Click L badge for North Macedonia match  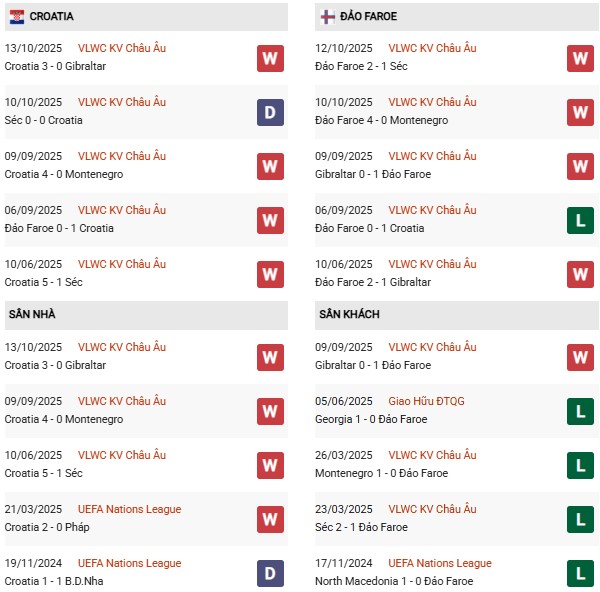[580, 573]
